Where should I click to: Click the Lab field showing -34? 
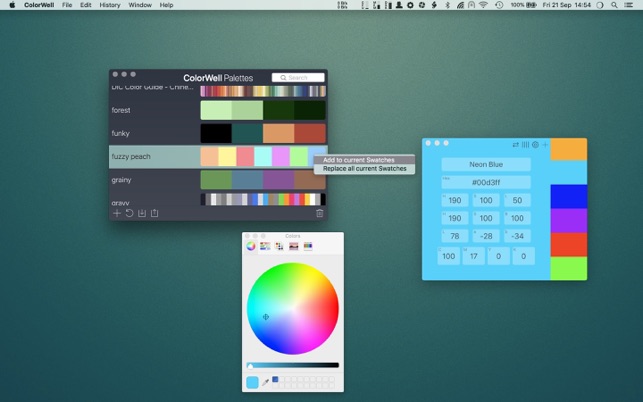pos(517,236)
